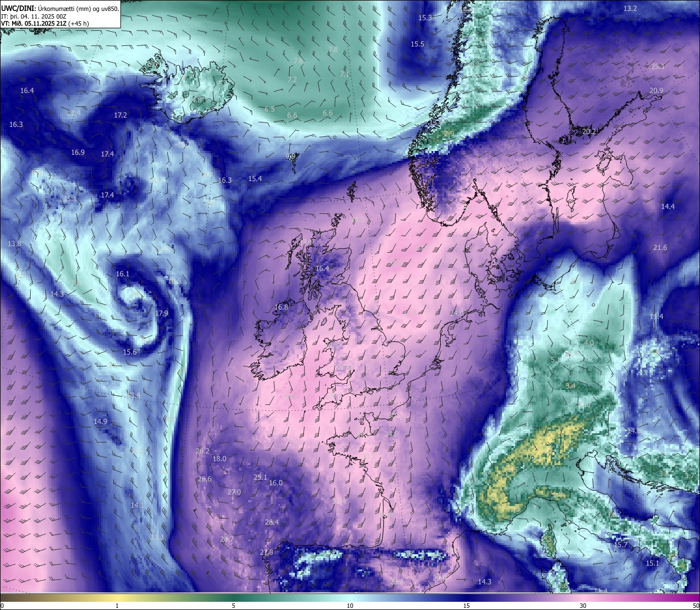Image resolution: width=700 pixels, height=610 pixels.
Task: Select the 28.4 map value
Action: click(272, 522)
